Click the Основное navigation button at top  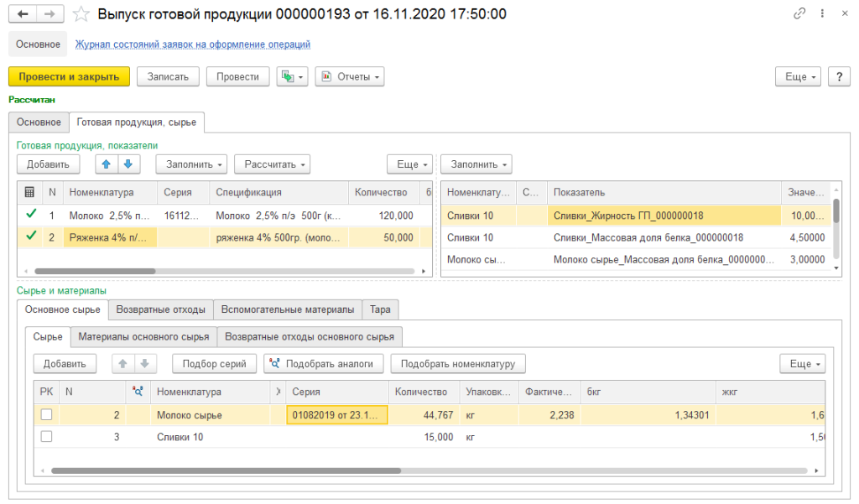click(38, 44)
